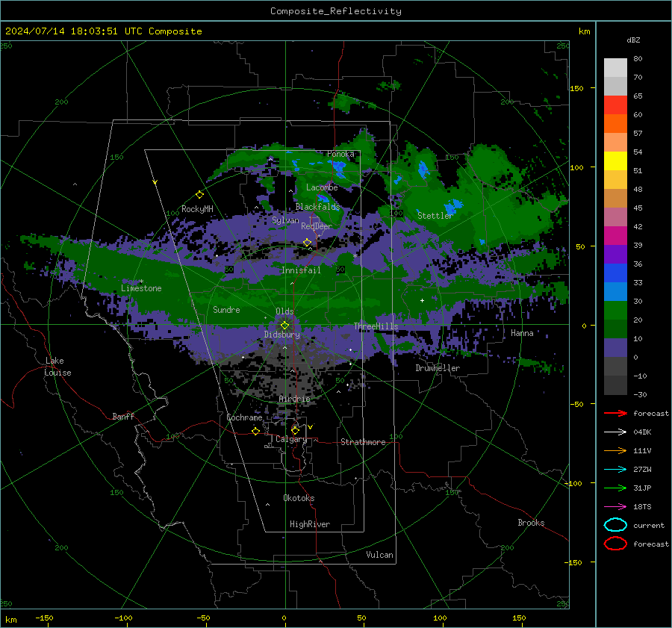Click the Cochrane town label
Screen dimensions: 672x628
click(244, 417)
